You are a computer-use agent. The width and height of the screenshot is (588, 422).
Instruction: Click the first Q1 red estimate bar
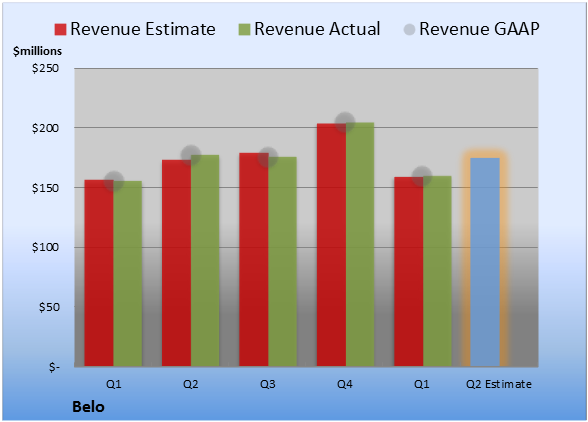[99, 273]
